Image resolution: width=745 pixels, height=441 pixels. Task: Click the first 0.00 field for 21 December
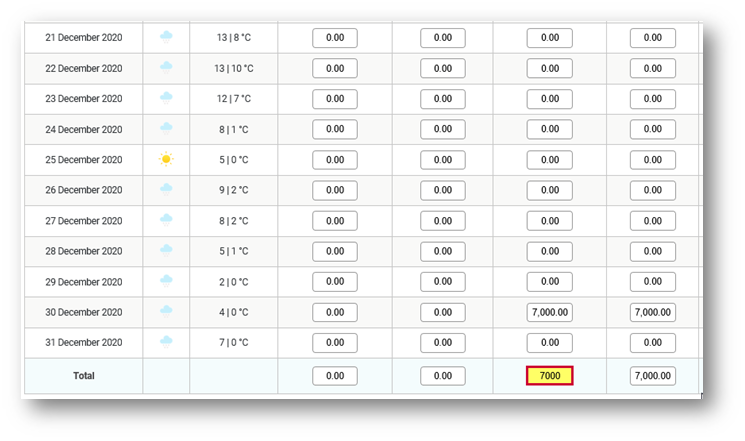click(335, 38)
